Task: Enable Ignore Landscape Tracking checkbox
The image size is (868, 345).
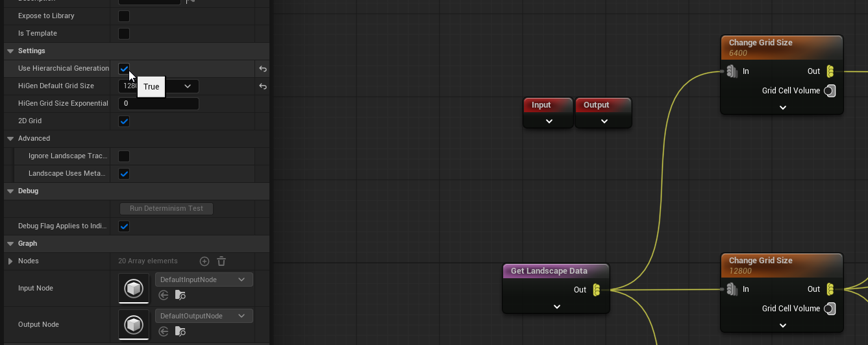Action: (x=124, y=156)
